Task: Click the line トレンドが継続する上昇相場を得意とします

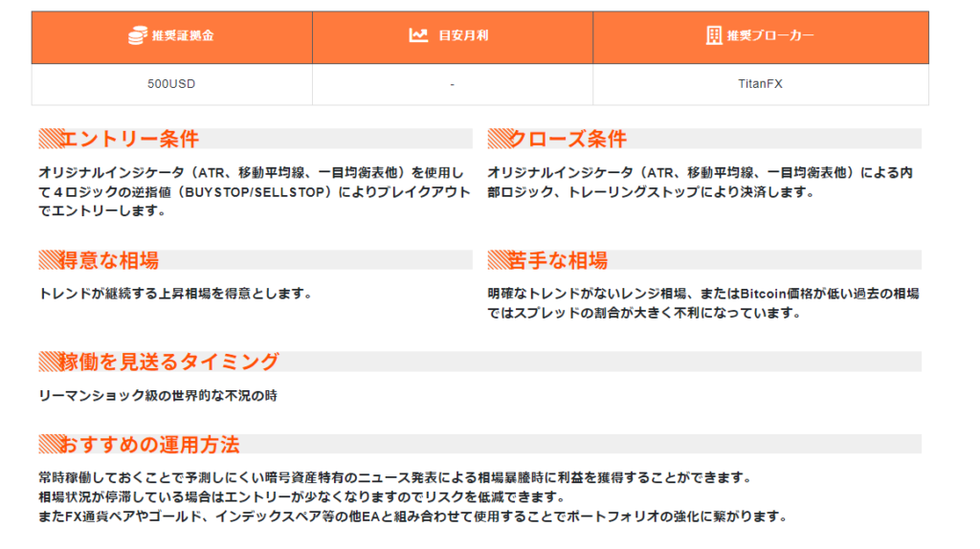Action: click(176, 294)
